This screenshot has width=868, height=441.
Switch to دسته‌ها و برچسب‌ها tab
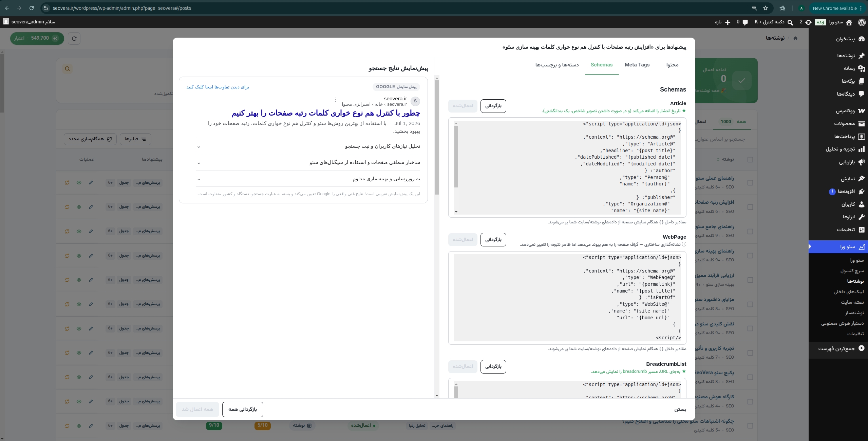tap(557, 65)
